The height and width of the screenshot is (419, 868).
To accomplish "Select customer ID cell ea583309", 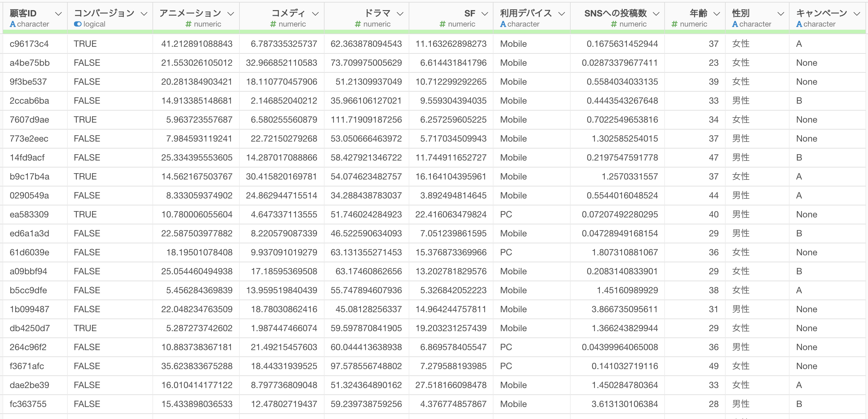I will pyautogui.click(x=29, y=214).
